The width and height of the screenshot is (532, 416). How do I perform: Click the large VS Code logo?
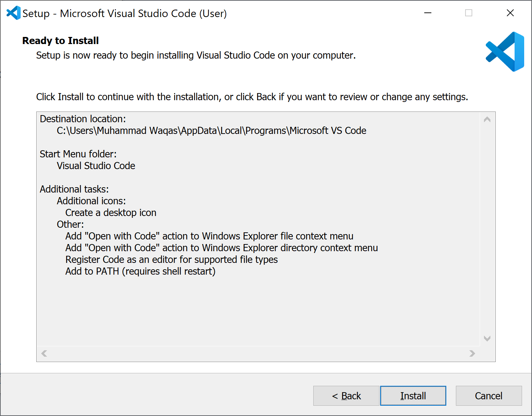(x=505, y=52)
